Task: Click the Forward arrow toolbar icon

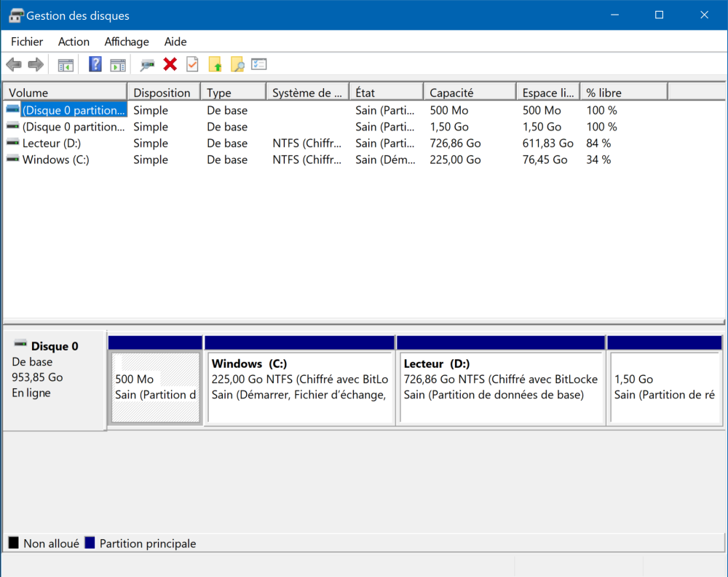Action: pyautogui.click(x=36, y=65)
